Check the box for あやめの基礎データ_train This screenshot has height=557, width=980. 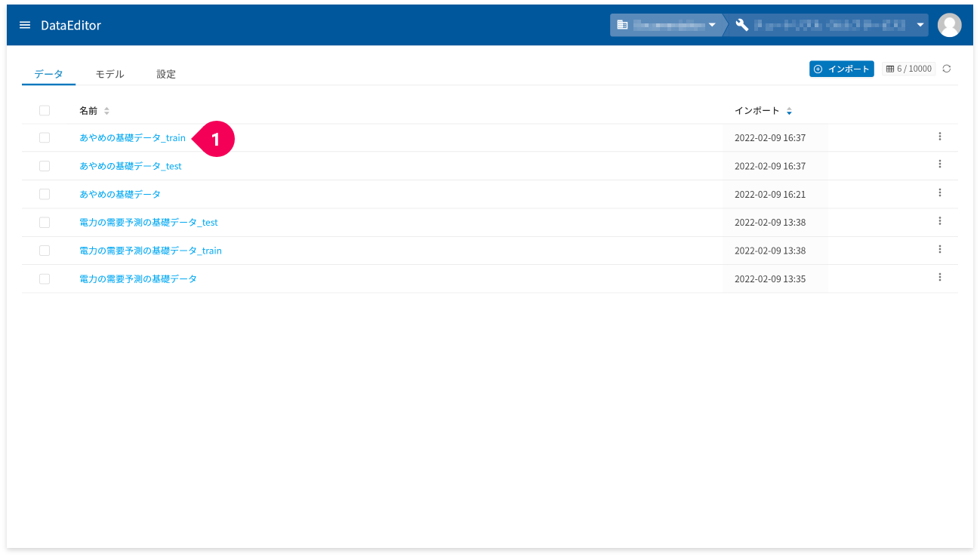45,137
